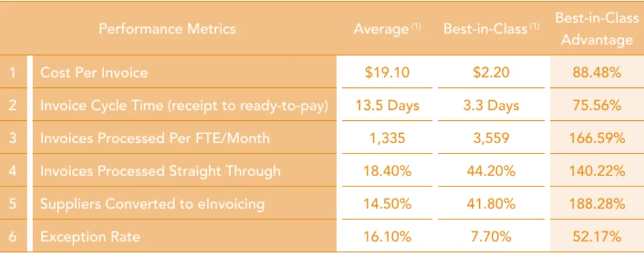Click Invoices Processed Per FTE/Month label
Image resolution: width=644 pixels, height=255 pixels.
point(155,138)
